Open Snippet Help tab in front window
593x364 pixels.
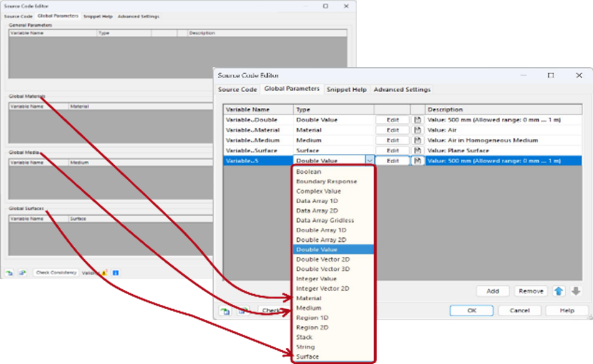click(x=347, y=90)
